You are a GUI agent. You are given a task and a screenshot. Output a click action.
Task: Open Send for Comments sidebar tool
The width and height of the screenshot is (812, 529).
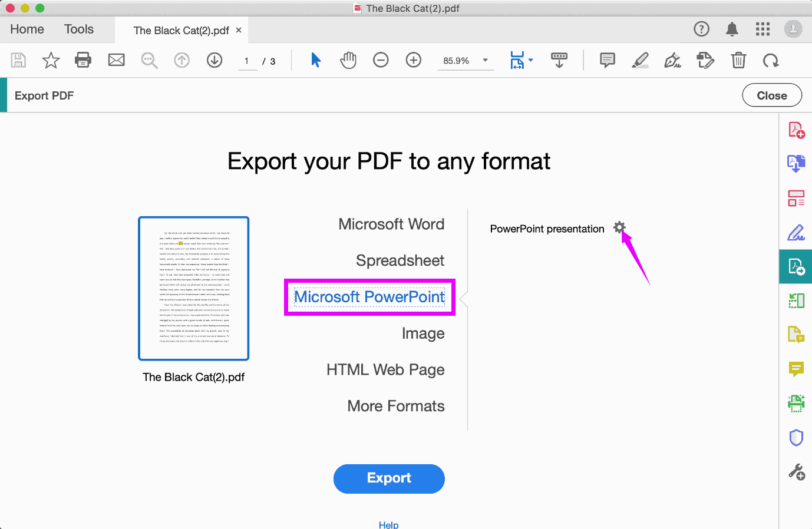[x=796, y=335]
